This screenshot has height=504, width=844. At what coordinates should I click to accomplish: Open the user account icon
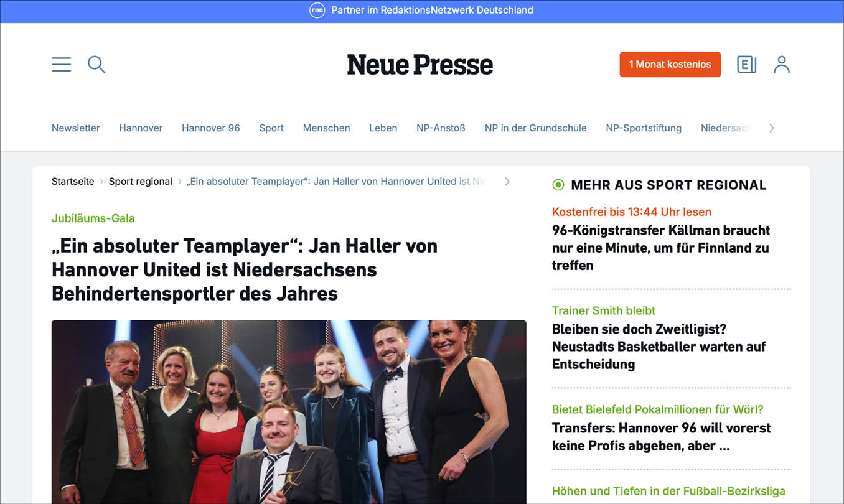tap(782, 64)
